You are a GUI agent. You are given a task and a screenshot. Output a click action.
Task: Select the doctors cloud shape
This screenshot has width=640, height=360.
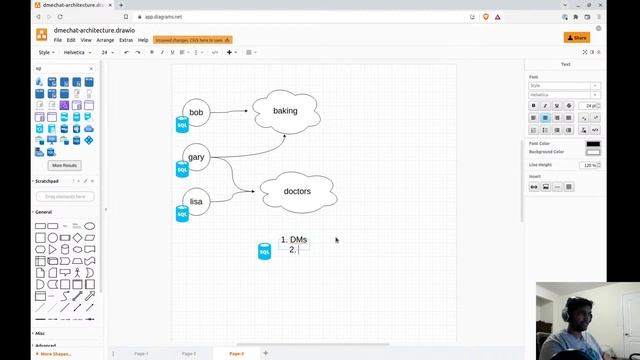point(298,192)
